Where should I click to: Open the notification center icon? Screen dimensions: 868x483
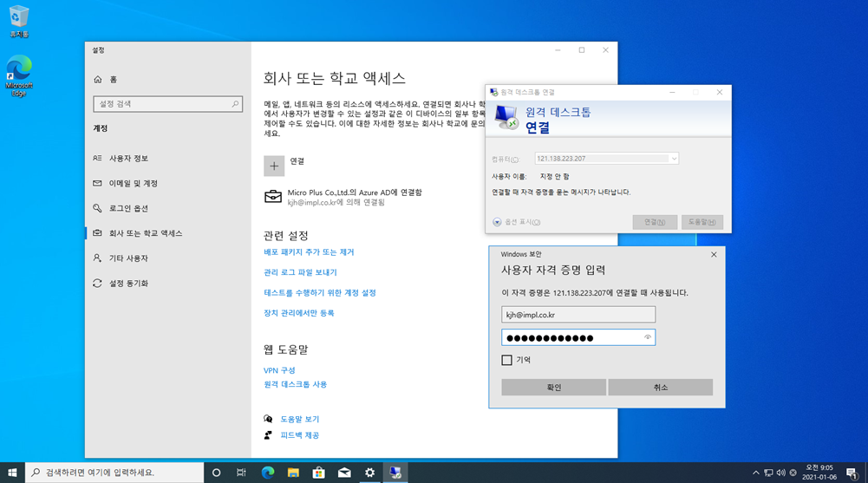click(x=852, y=473)
